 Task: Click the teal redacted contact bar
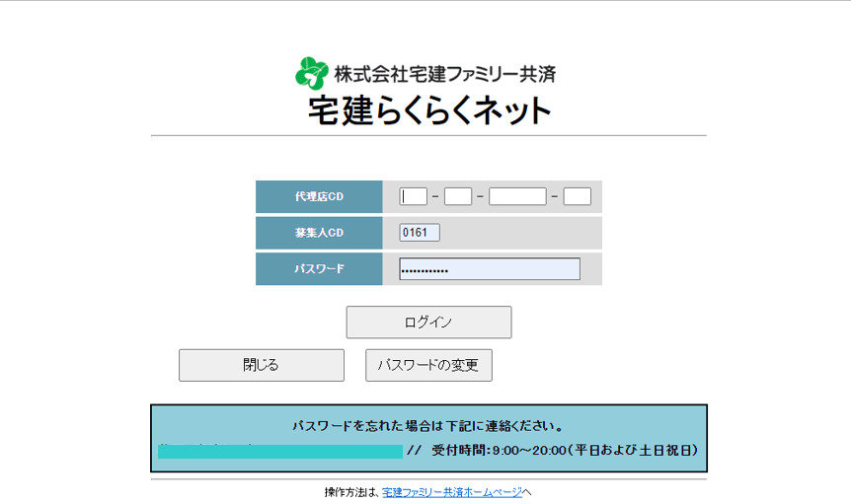280,451
